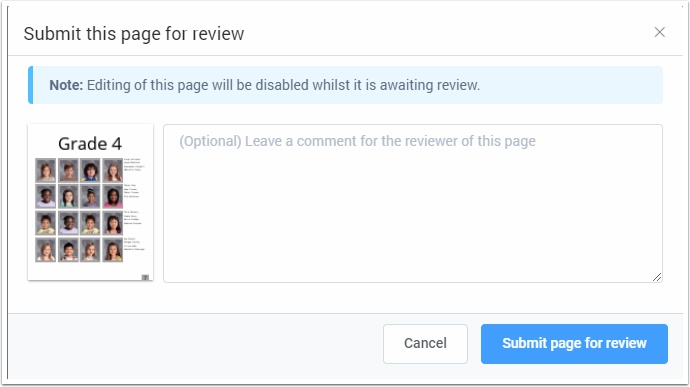This screenshot has height=387, width=690.
Task: Click the comment box resize grip
Action: click(657, 277)
